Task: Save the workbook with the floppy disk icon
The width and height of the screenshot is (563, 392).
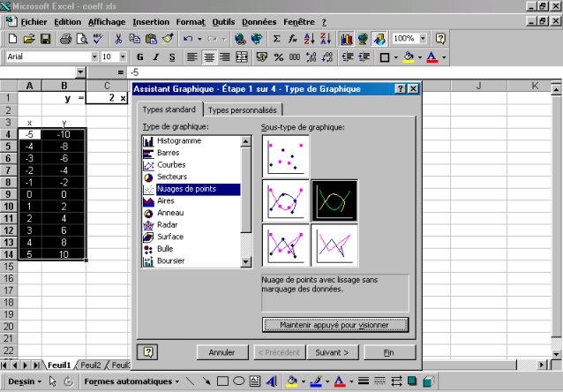Action: (46, 39)
